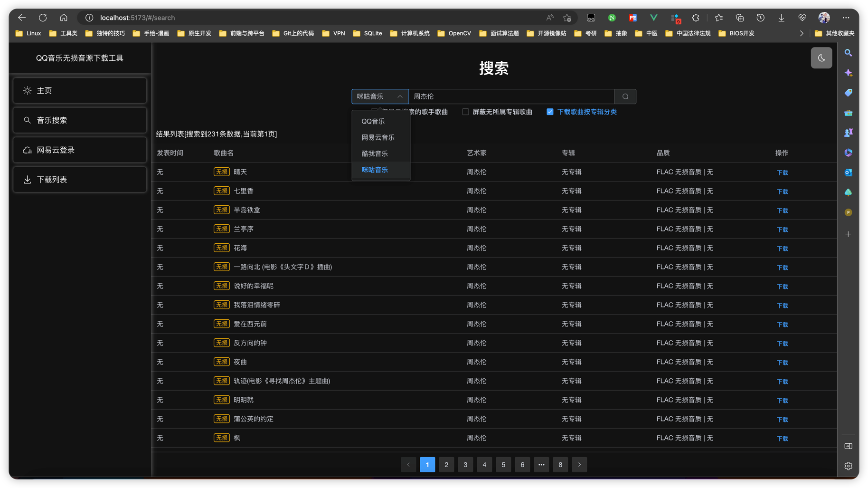Open 主页 in the sidebar
Image resolution: width=868 pixels, height=488 pixels.
[x=80, y=90]
